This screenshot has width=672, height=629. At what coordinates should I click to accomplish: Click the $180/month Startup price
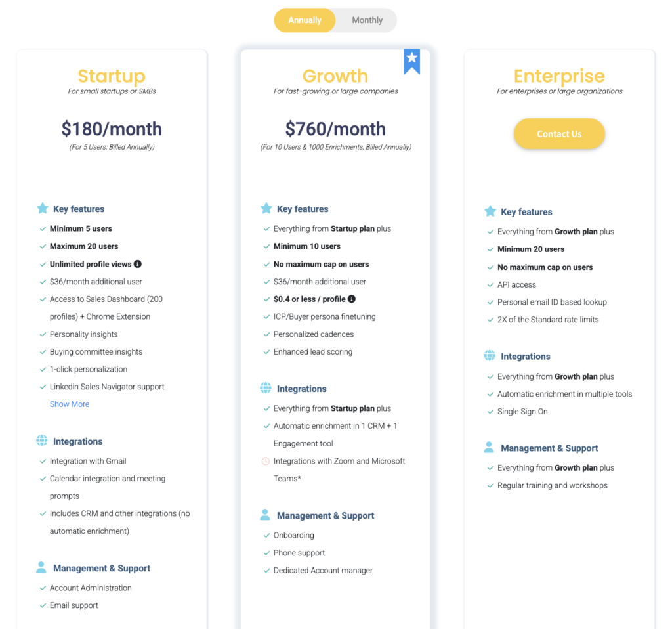tap(112, 129)
